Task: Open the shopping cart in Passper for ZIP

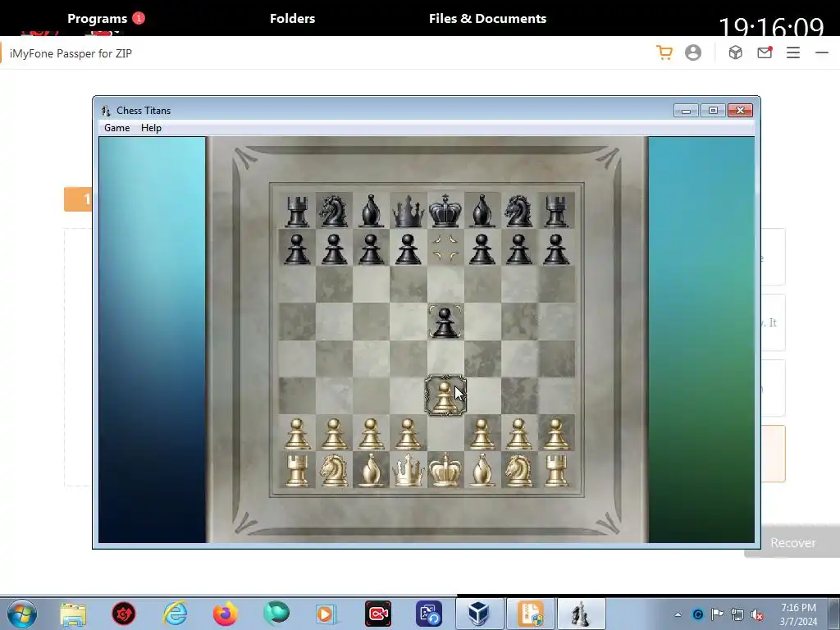Action: 664,52
